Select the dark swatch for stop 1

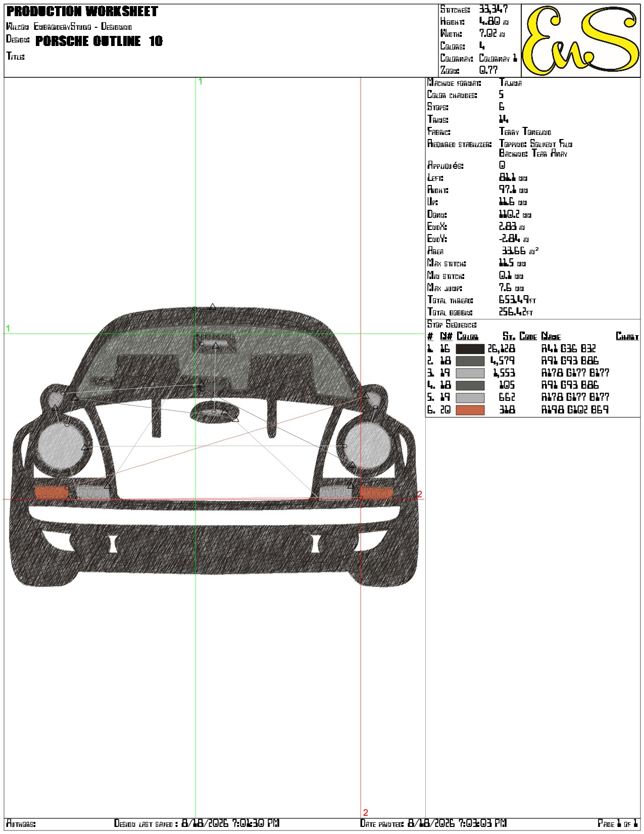[470, 349]
